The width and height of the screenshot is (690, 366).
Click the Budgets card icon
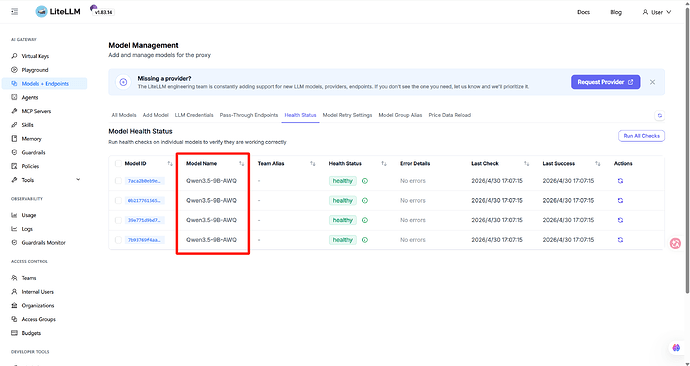14,333
